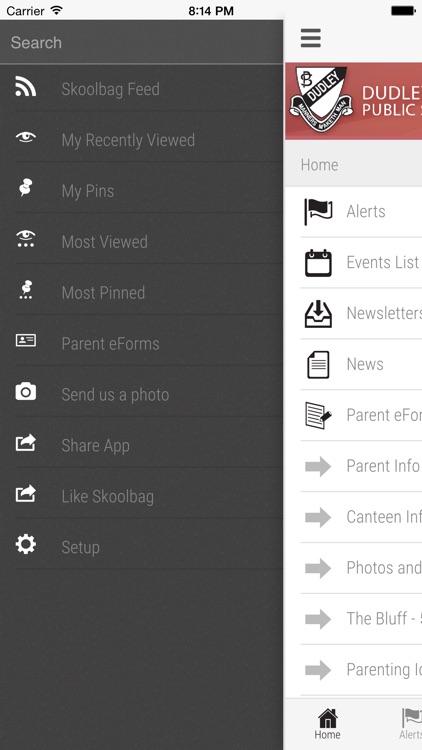Viewport: 422px width, 750px height.
Task: Select the pushpin icon for My Pins
Action: (25, 188)
